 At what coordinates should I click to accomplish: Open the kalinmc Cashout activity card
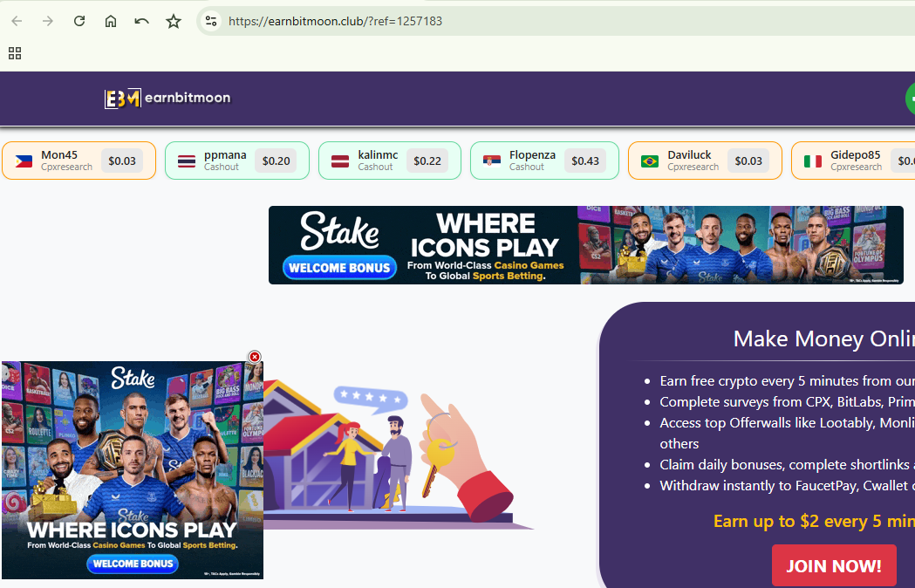390,161
